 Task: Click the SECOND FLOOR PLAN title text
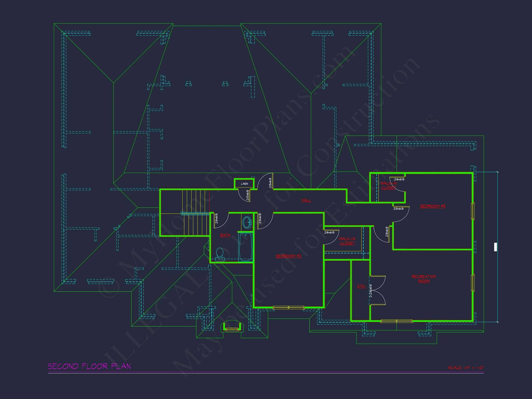point(89,366)
